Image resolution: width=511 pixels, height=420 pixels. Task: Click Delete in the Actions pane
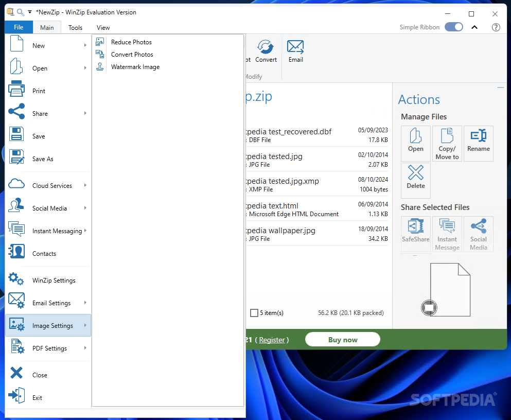415,180
